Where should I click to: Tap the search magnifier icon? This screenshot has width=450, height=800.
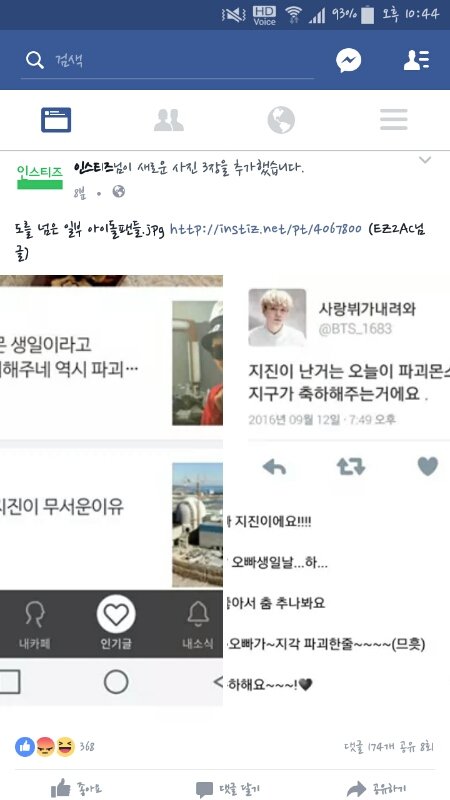[x=35, y=61]
